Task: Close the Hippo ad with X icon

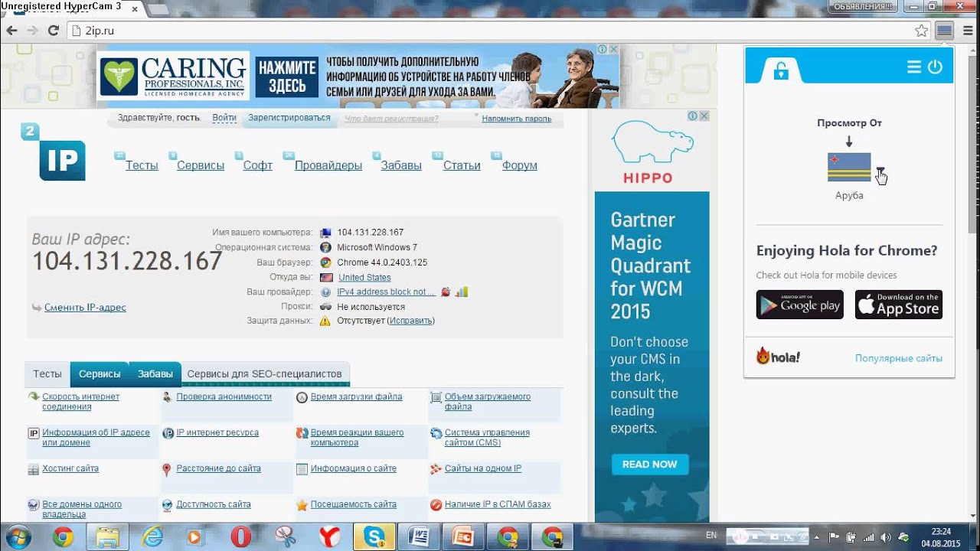Action: 704,116
